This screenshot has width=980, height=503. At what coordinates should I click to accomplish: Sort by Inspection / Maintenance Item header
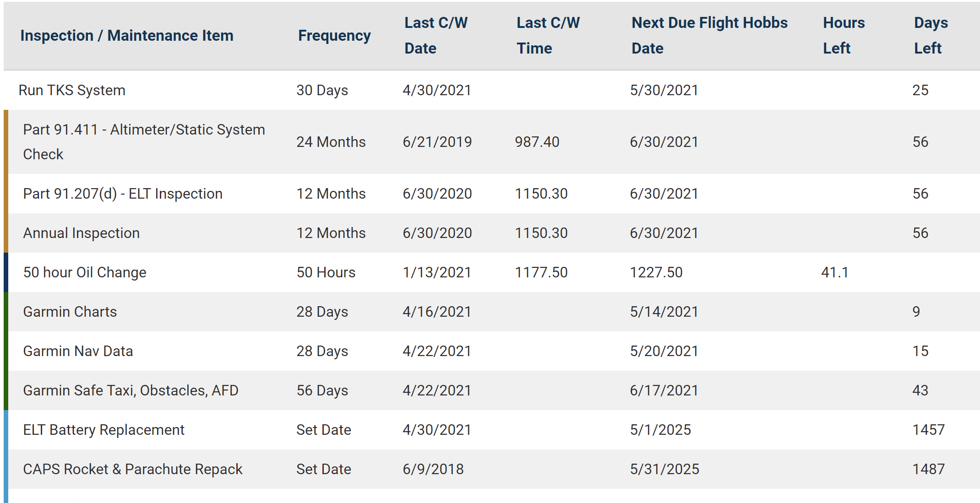(x=127, y=36)
